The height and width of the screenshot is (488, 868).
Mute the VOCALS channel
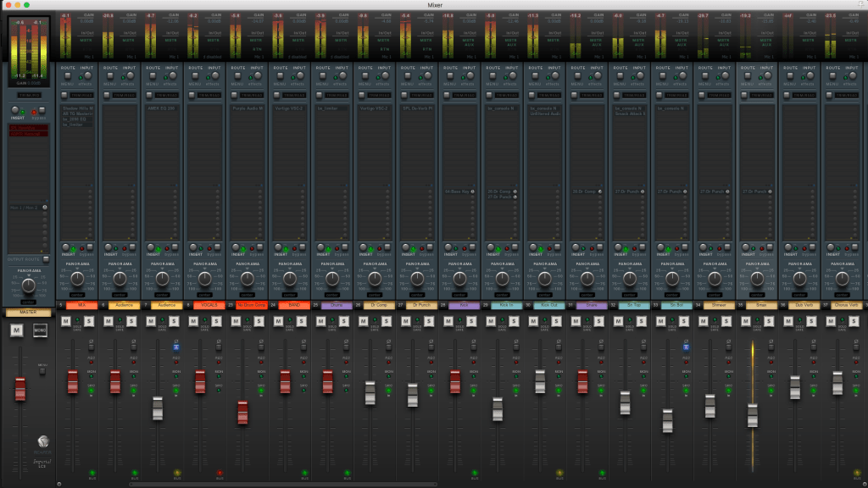click(x=193, y=321)
